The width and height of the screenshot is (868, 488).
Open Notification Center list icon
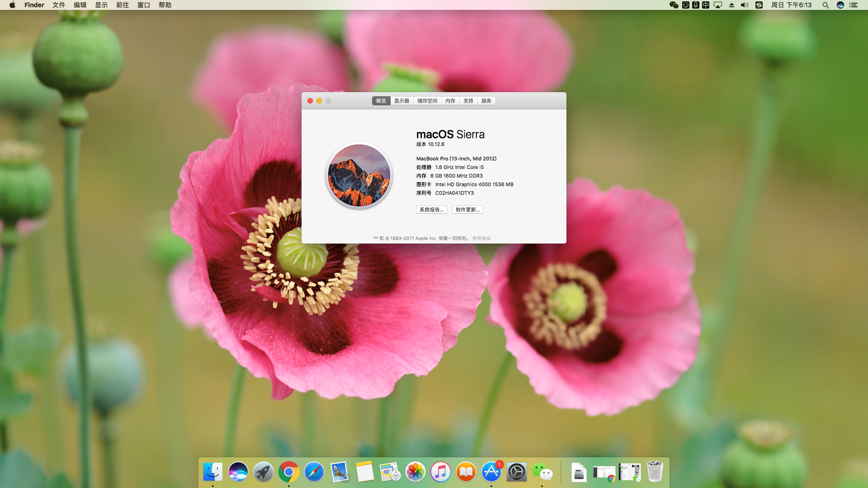click(x=854, y=5)
